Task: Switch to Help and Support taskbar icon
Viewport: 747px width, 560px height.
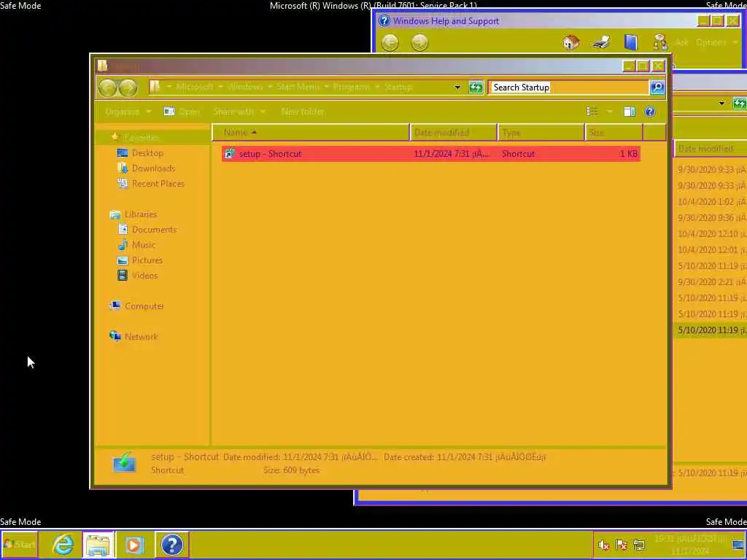Action: pyautogui.click(x=171, y=544)
